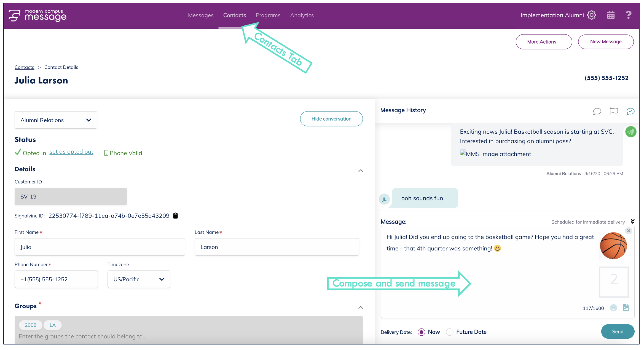Go to the Analytics tab

302,15
